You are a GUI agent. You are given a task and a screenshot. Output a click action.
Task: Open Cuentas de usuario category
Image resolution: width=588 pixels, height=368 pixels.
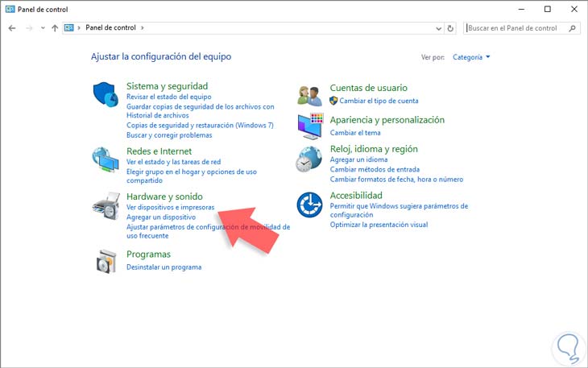point(369,88)
